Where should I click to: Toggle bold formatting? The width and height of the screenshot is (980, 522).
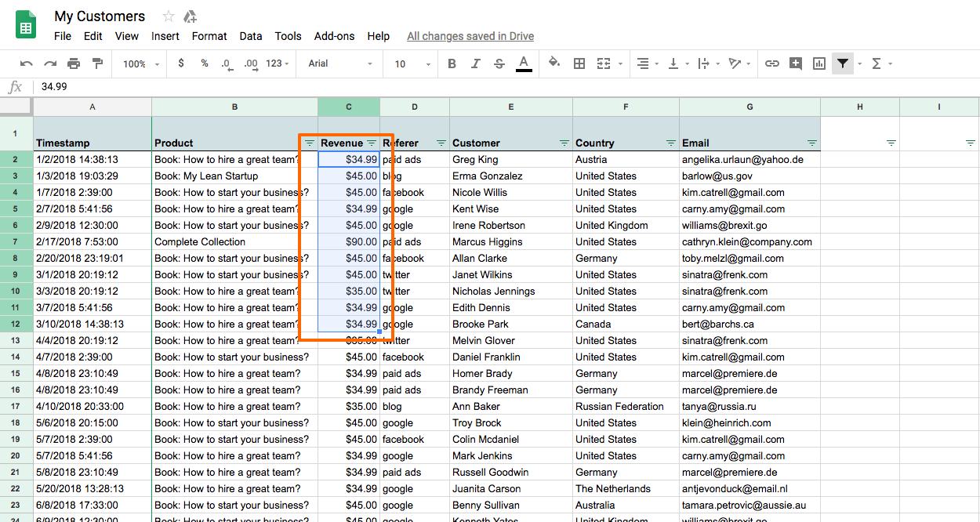pyautogui.click(x=452, y=63)
